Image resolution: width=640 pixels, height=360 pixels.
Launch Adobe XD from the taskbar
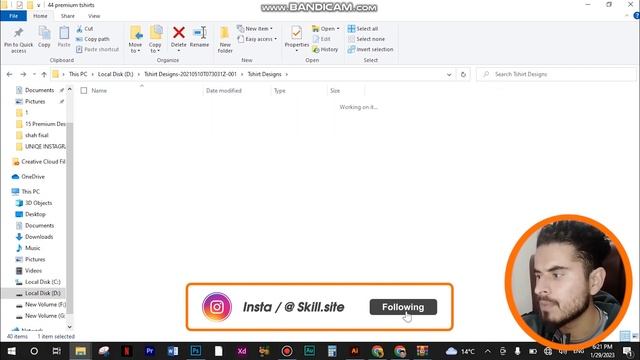click(242, 351)
